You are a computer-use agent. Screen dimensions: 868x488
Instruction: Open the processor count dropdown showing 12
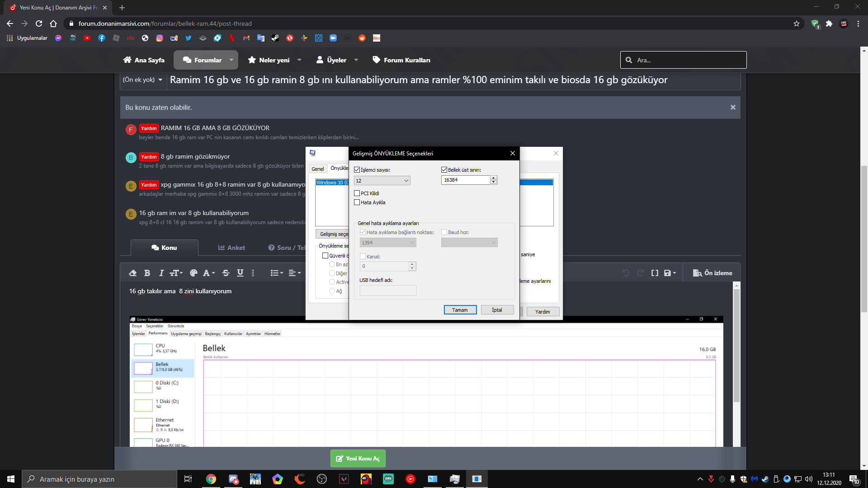[382, 181]
